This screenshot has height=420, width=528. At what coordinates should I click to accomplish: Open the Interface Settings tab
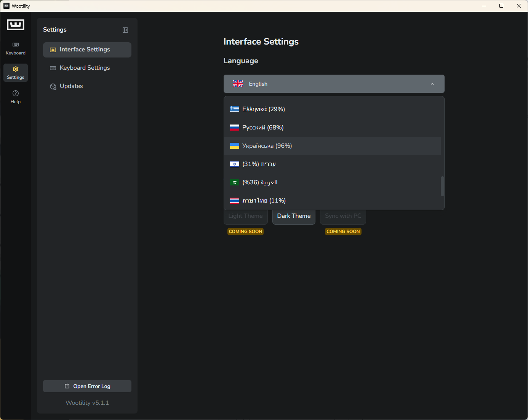[87, 50]
